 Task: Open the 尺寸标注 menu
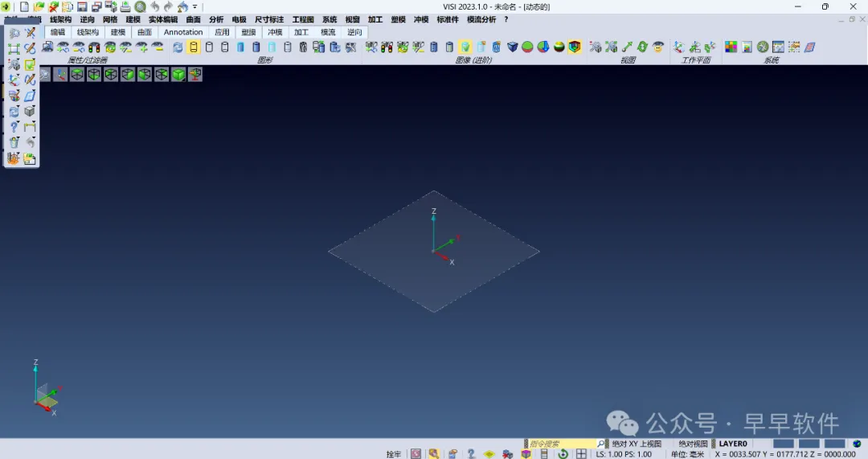click(x=269, y=19)
